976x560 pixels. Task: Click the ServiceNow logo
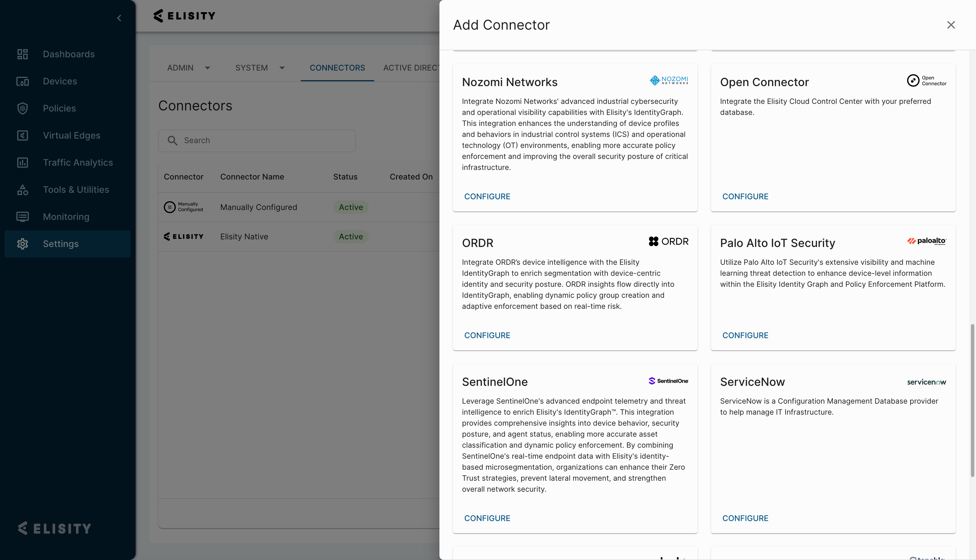[927, 382]
